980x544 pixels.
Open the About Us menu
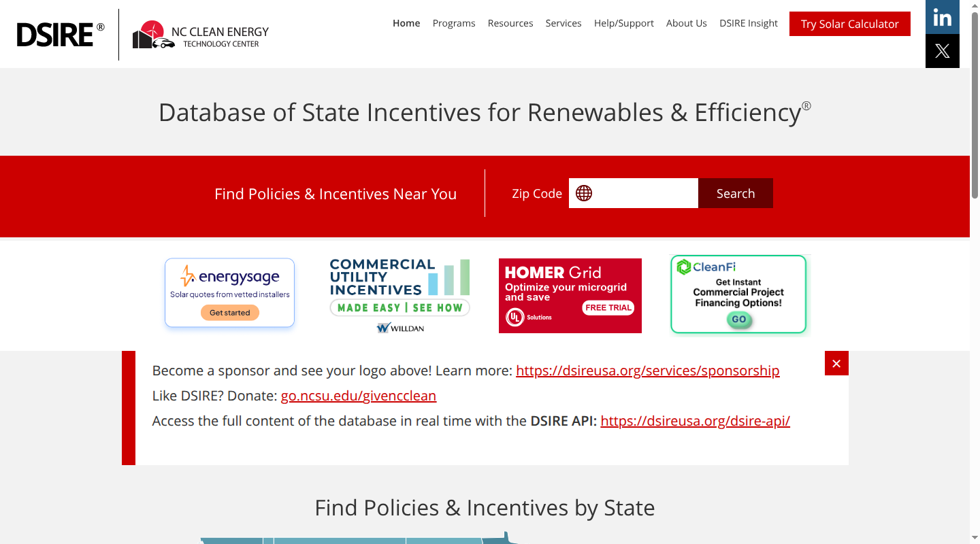687,23
